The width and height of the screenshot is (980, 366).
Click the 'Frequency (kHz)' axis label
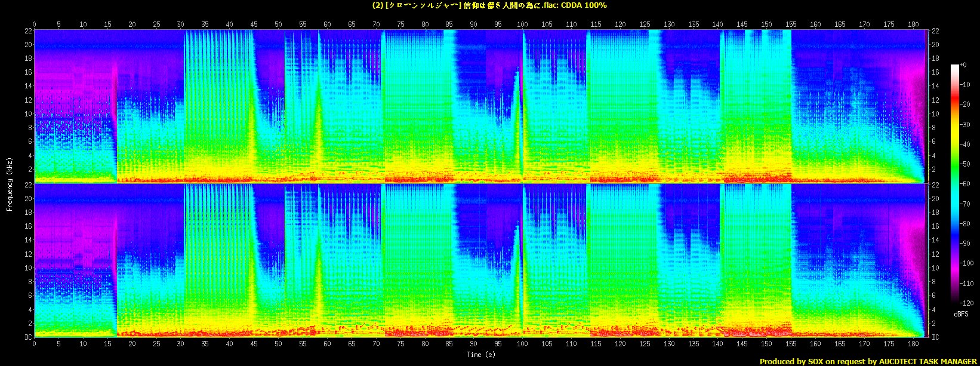pyautogui.click(x=10, y=183)
